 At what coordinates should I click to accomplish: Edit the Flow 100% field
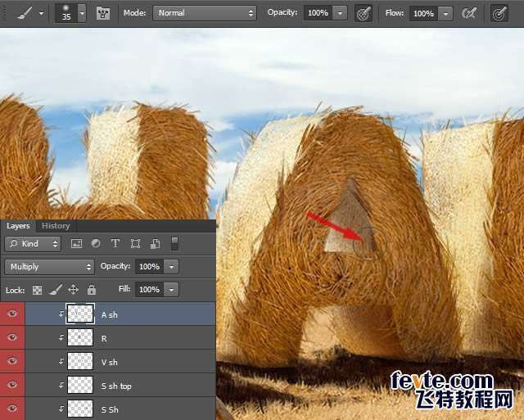(423, 13)
